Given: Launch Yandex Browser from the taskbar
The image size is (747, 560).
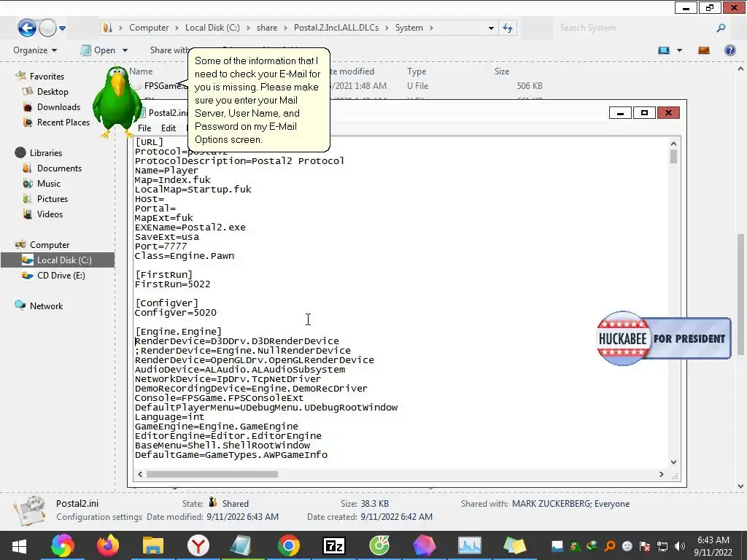Looking at the screenshot, I should (x=198, y=545).
